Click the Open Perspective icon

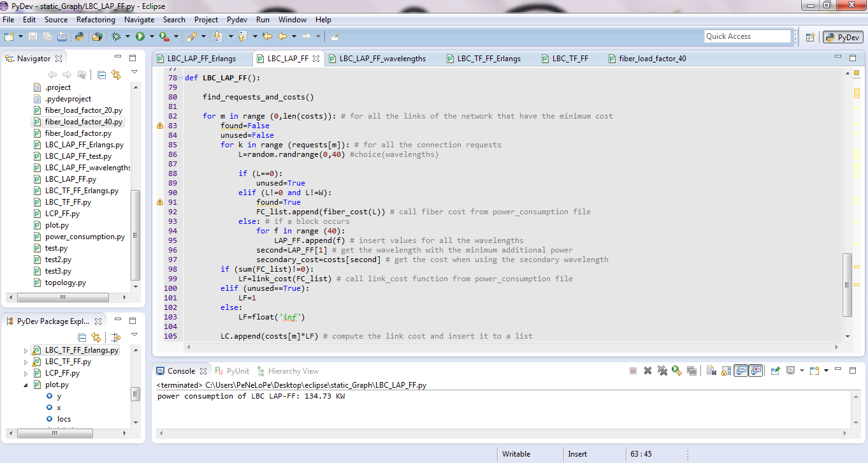[811, 37]
